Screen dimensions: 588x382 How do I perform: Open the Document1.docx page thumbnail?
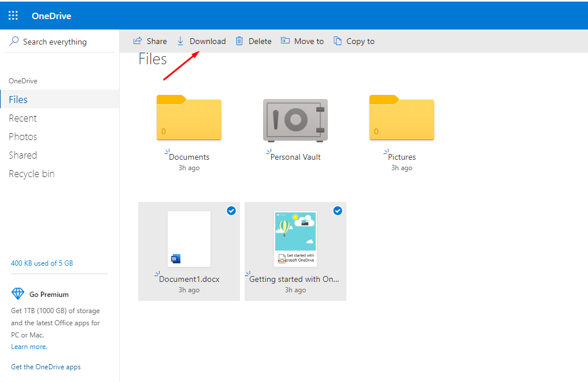(189, 239)
